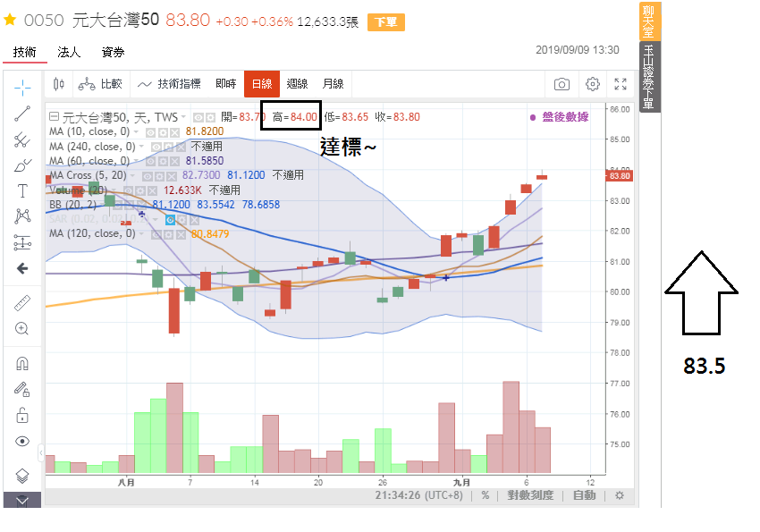The image size is (760, 532).
Task: Click the orange 下單 order button
Action: (x=386, y=22)
